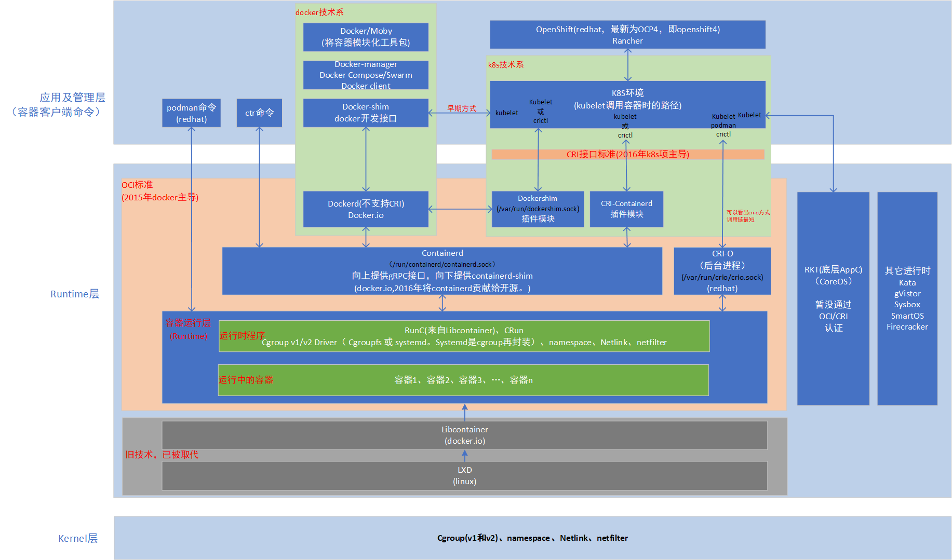The image size is (952, 560).
Task: Click the 旧技术，已被取代 label
Action: tap(162, 455)
